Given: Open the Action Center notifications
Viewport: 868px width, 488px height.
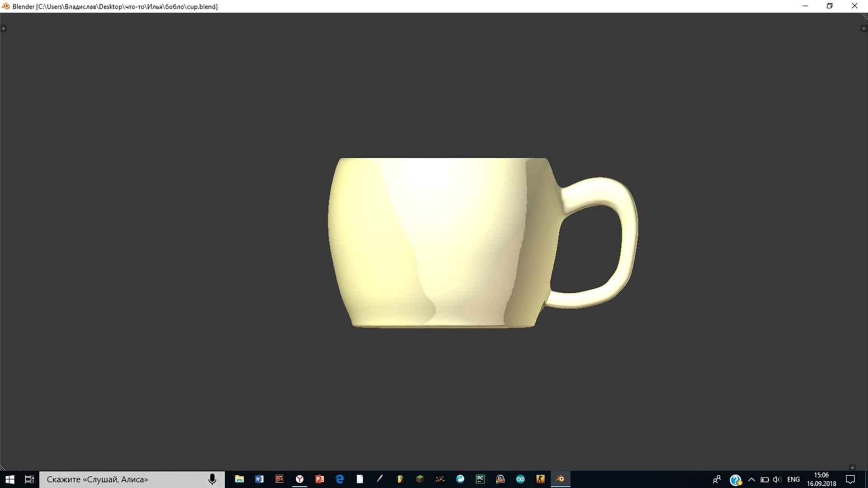Looking at the screenshot, I should [x=850, y=479].
